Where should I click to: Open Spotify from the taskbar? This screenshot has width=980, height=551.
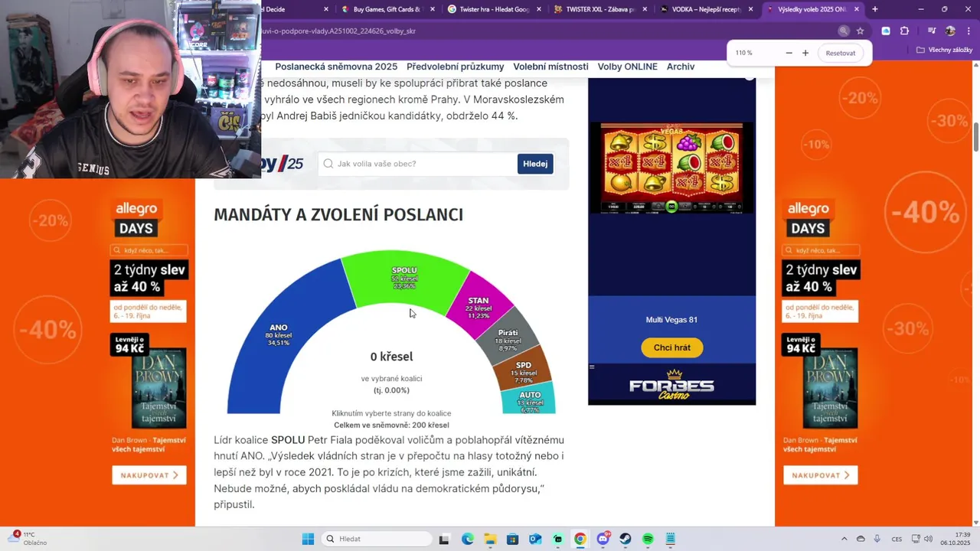[x=648, y=539]
